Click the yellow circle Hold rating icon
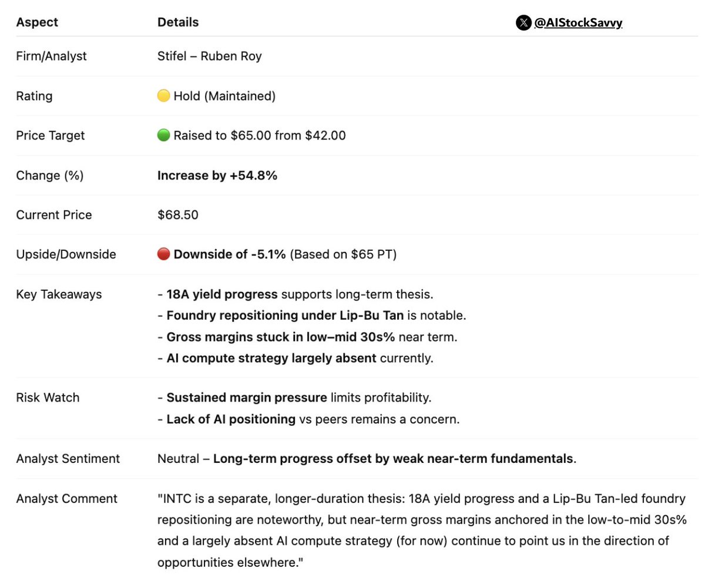Viewport: 705px width, 588px height. [164, 96]
